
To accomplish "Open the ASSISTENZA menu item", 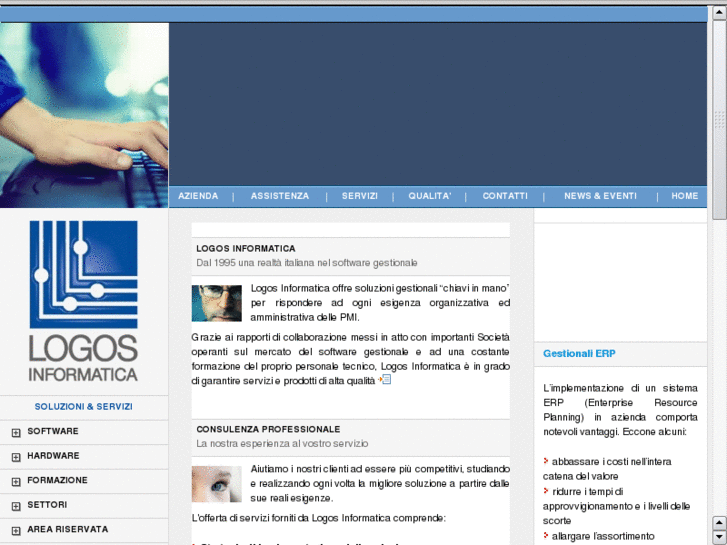I will pos(280,196).
